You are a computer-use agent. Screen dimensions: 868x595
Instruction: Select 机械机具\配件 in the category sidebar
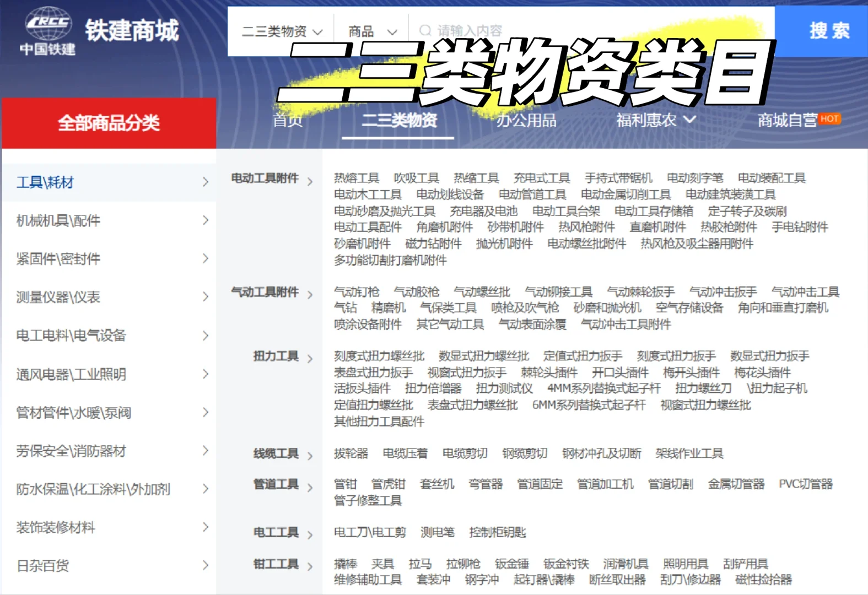coord(58,221)
